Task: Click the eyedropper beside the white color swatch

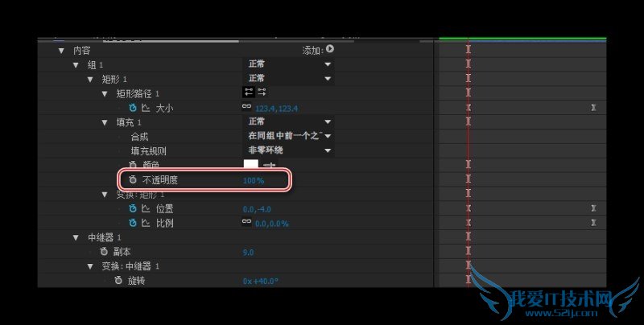Action: point(270,166)
